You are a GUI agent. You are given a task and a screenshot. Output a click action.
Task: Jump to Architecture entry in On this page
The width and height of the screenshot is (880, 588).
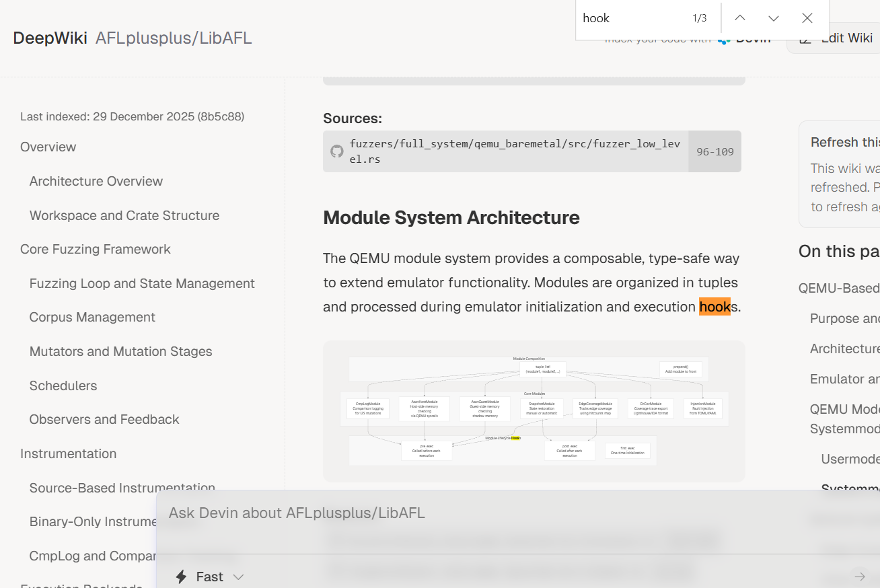pos(845,348)
